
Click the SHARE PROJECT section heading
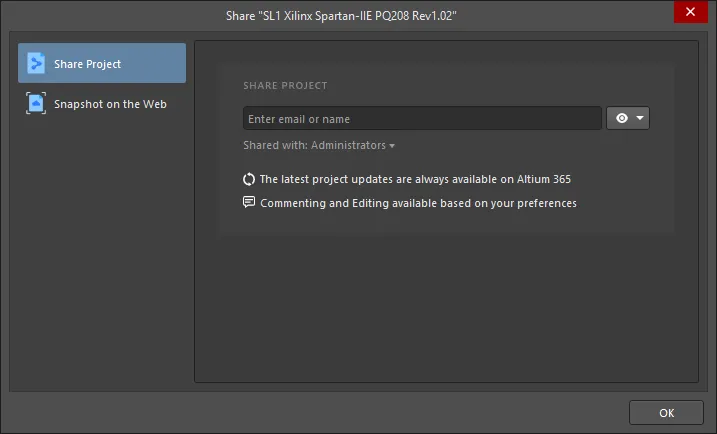285,86
